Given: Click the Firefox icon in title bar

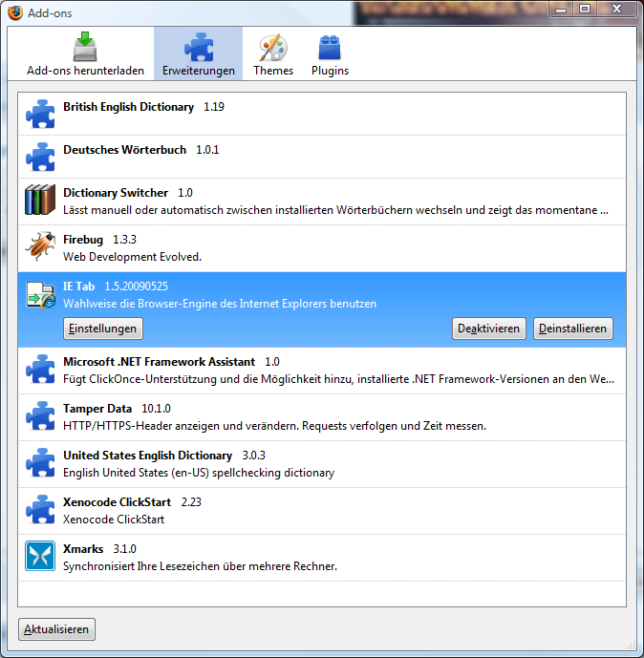Looking at the screenshot, I should pyautogui.click(x=15, y=12).
